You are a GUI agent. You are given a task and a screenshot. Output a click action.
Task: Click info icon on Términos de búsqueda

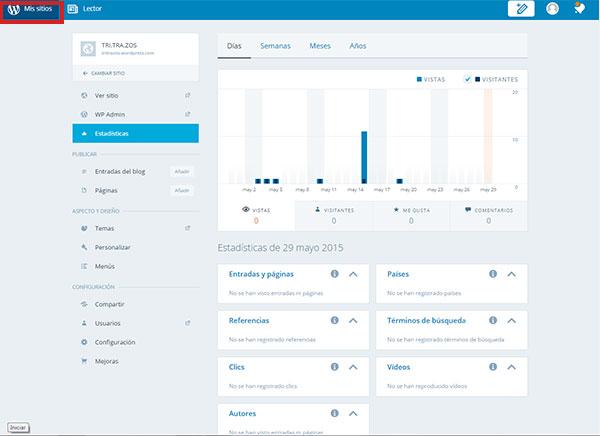point(493,320)
